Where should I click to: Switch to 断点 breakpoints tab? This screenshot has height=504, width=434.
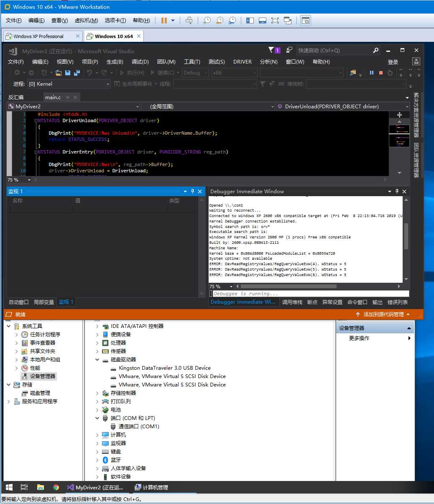pyautogui.click(x=312, y=302)
